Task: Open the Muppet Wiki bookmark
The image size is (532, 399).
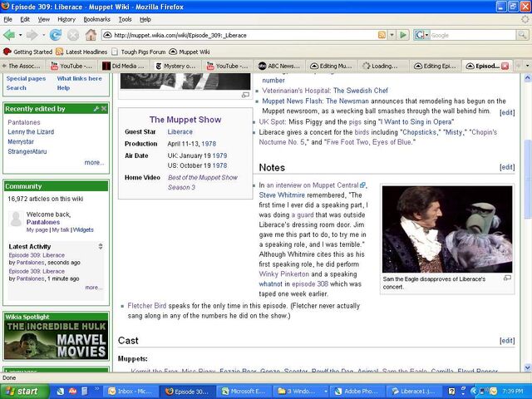Action: point(190,52)
